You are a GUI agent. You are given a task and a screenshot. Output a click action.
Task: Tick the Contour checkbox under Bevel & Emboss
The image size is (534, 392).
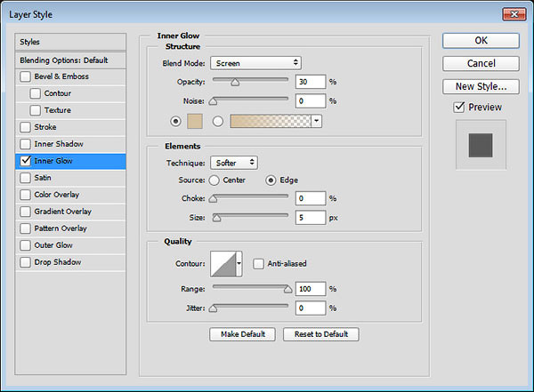(35, 93)
